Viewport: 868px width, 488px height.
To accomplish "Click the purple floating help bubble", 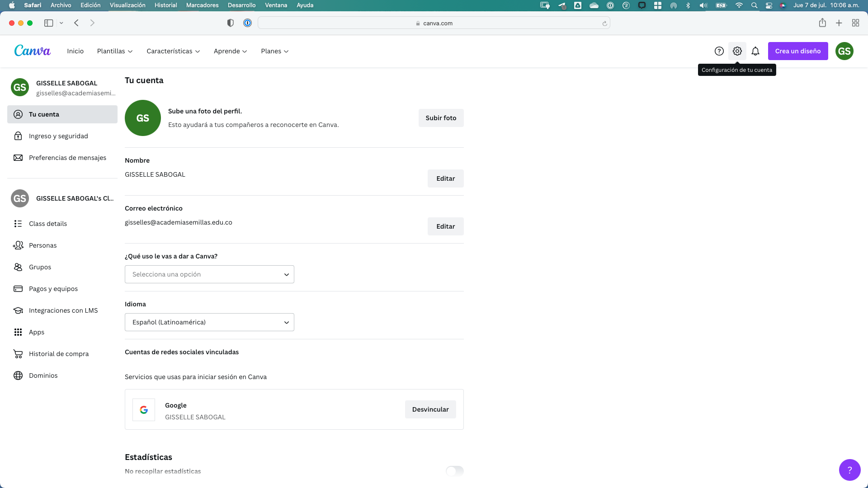I will click(849, 470).
